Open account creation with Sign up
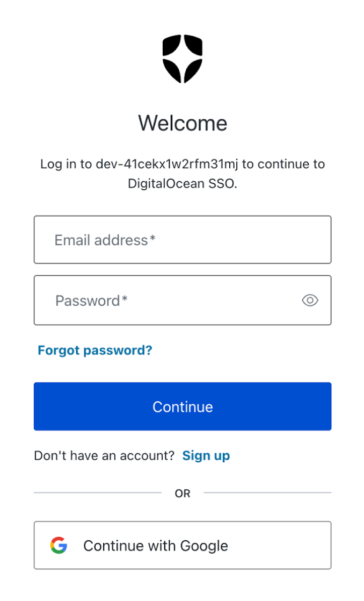 (x=206, y=455)
